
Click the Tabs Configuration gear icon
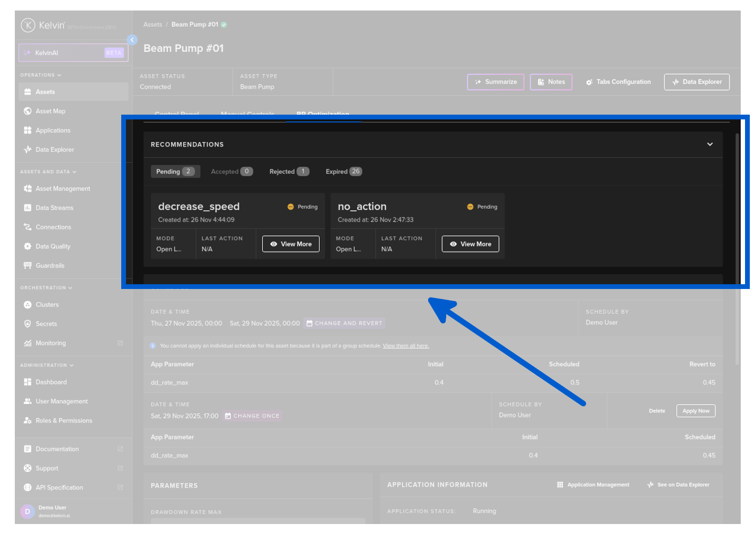click(x=589, y=82)
